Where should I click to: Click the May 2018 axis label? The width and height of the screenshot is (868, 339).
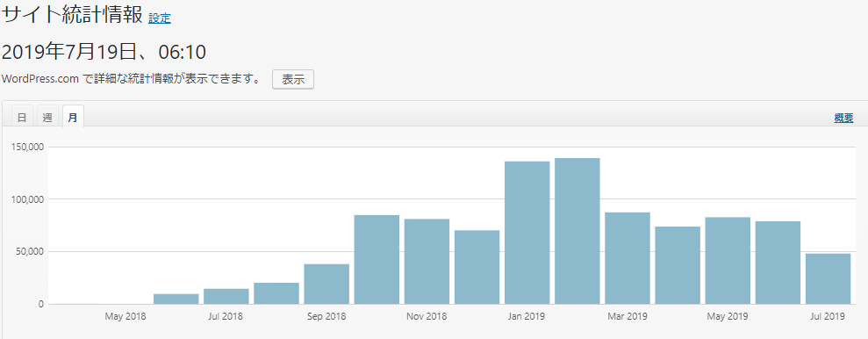(x=126, y=317)
